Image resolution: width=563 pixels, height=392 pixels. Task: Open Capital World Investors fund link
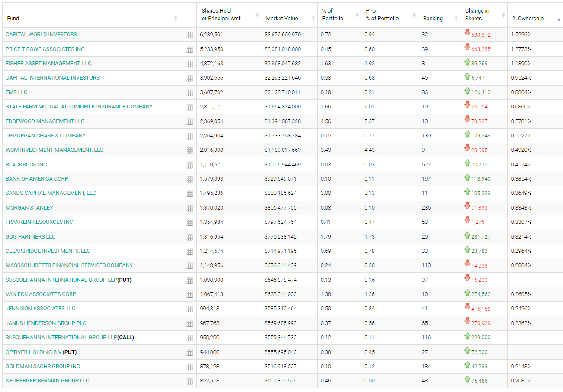tap(41, 35)
